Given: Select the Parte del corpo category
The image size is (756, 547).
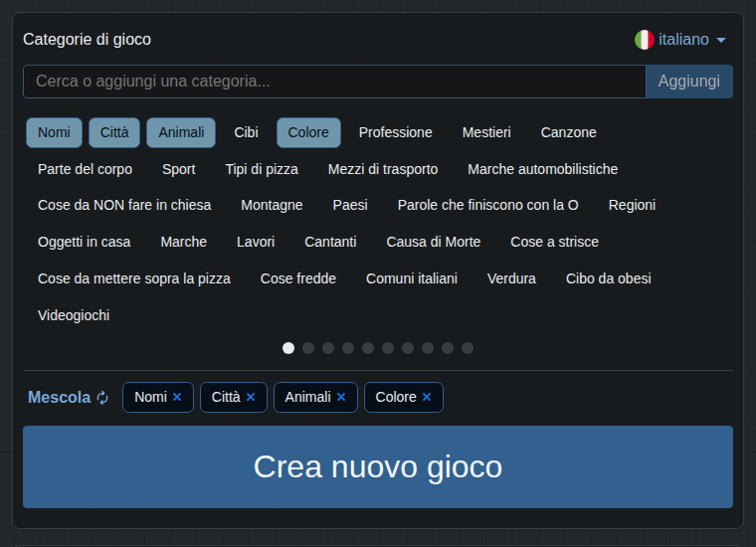Looking at the screenshot, I should (85, 169).
